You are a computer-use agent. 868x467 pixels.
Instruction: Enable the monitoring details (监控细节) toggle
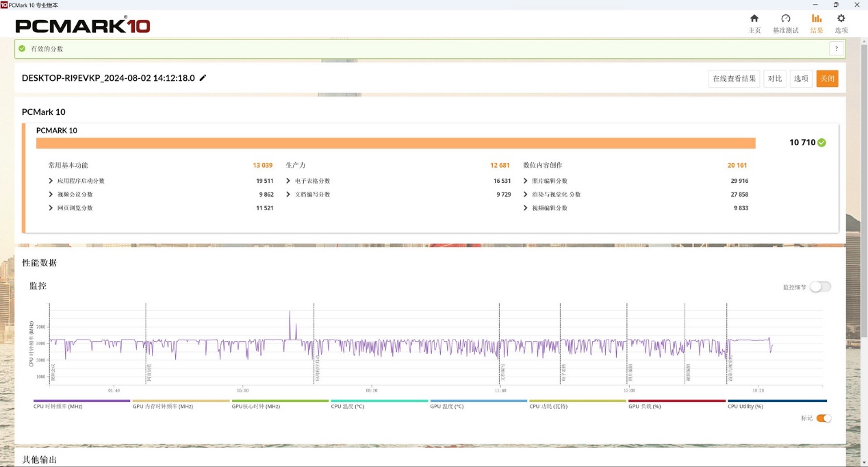pos(820,287)
